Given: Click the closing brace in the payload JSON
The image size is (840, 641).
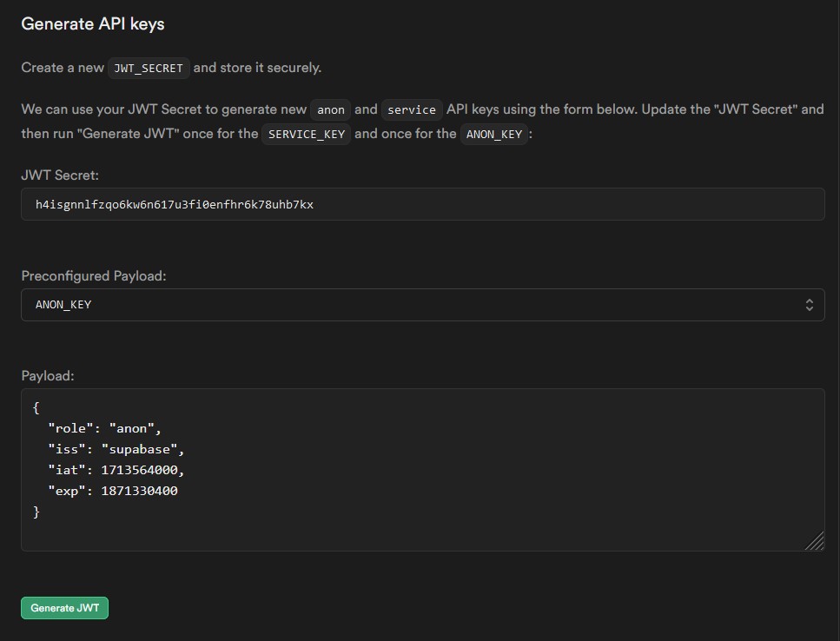Looking at the screenshot, I should click(x=36, y=512).
